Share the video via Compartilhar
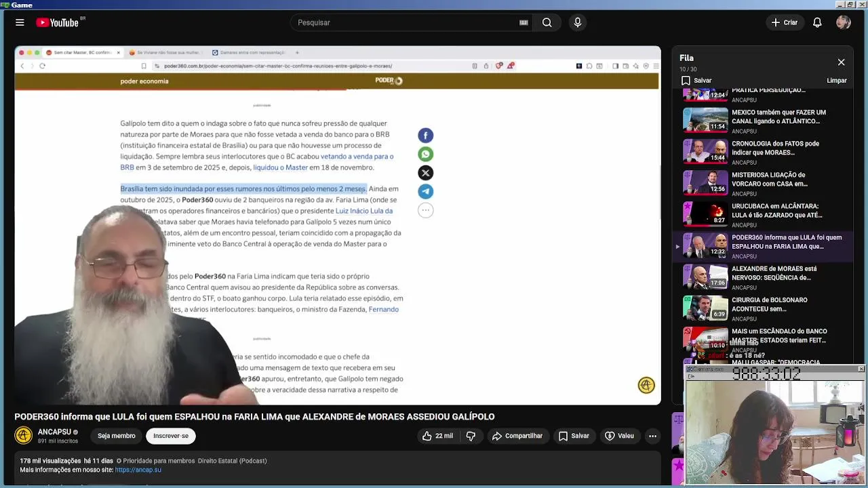Viewport: 868px width, 488px height. [x=517, y=436]
